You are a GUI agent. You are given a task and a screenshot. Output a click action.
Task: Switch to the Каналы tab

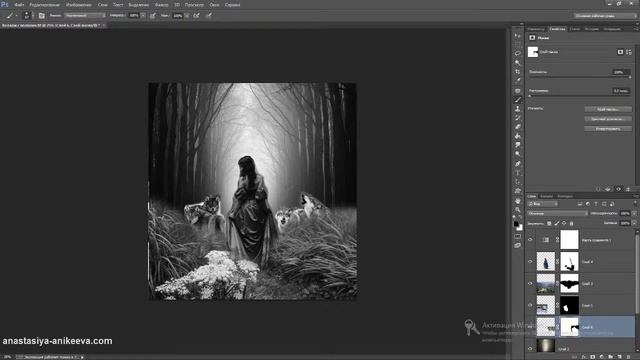546,196
